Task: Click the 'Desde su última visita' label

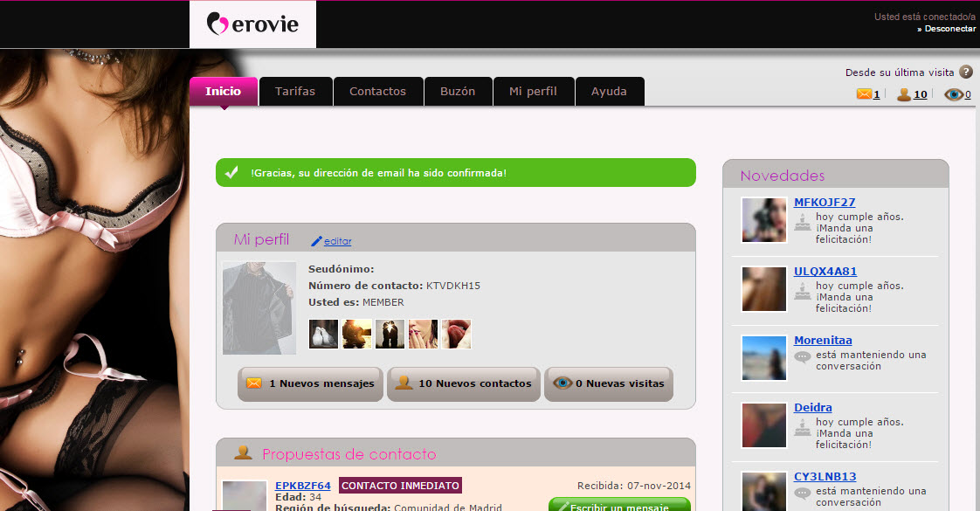Action: pos(900,73)
